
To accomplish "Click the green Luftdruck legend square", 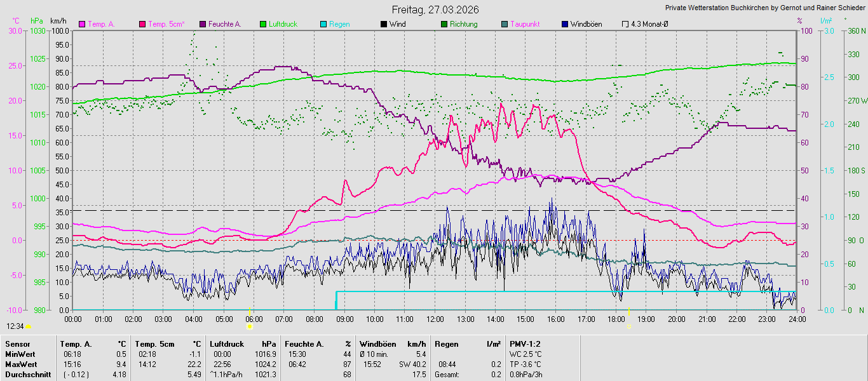I will click(x=262, y=24).
